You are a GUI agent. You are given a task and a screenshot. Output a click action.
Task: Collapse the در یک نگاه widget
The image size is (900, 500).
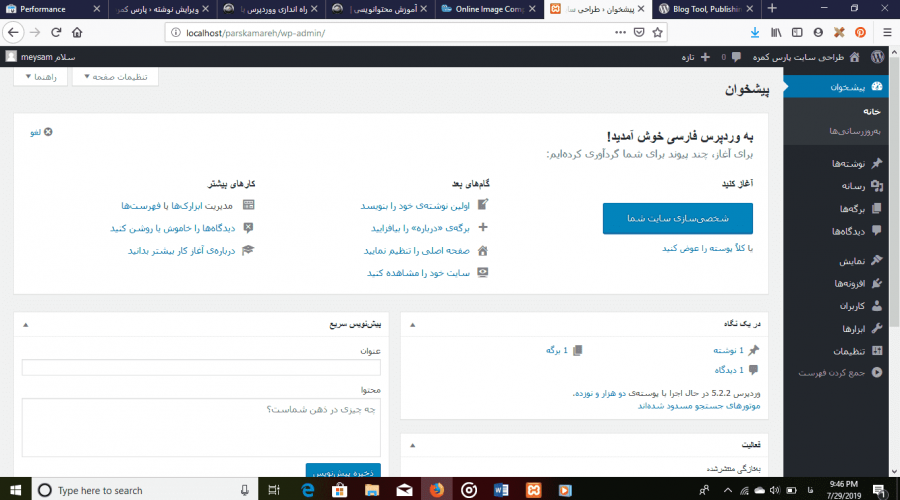(x=412, y=325)
